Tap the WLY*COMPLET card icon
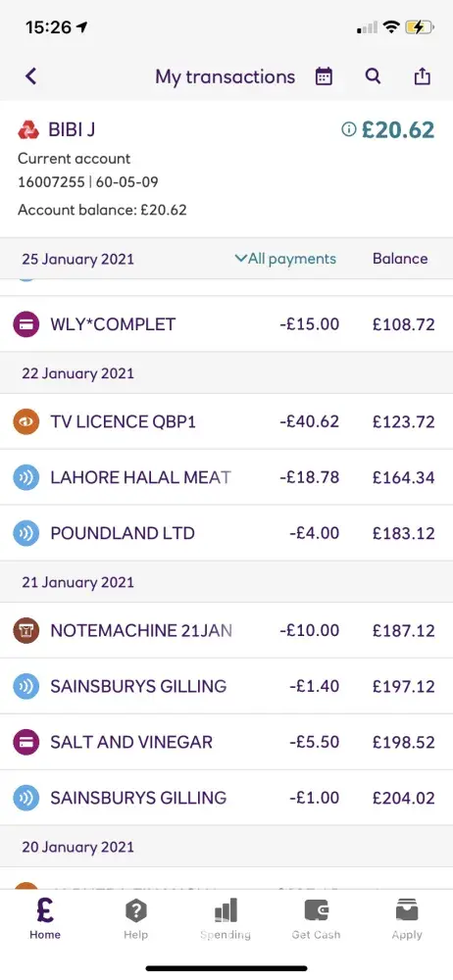This screenshot has width=453, height=980. click(x=25, y=324)
